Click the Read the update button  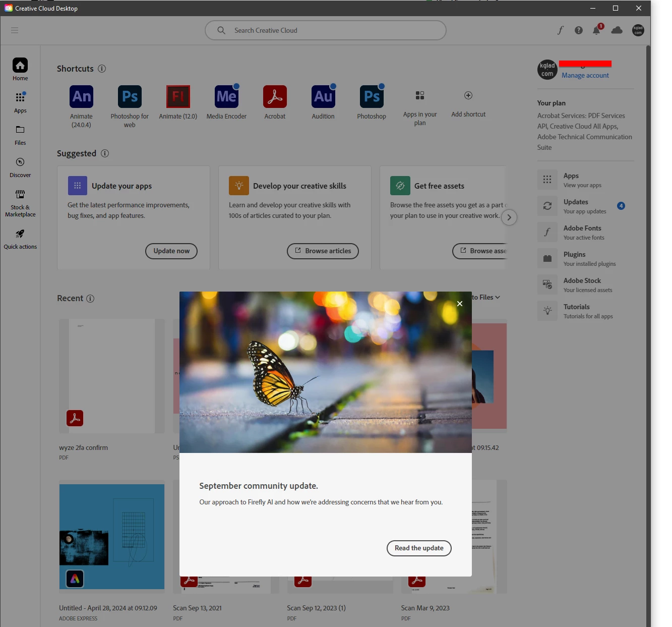click(x=419, y=548)
